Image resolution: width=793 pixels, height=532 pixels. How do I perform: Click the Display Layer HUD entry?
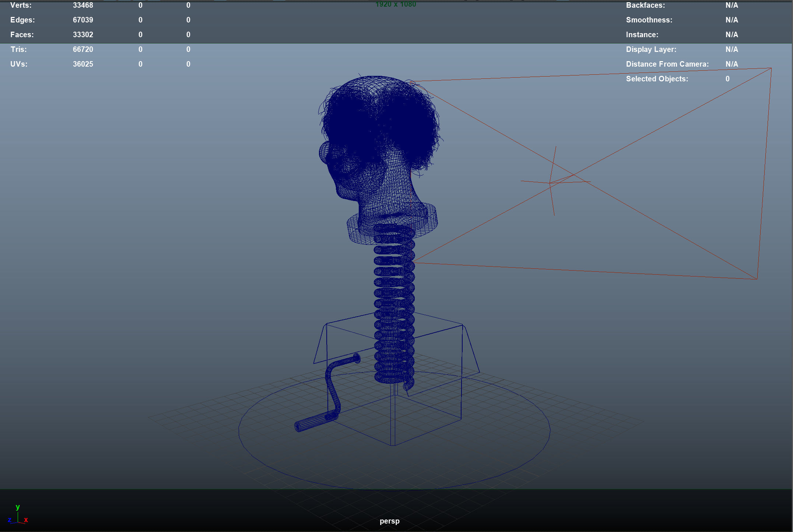click(651, 49)
